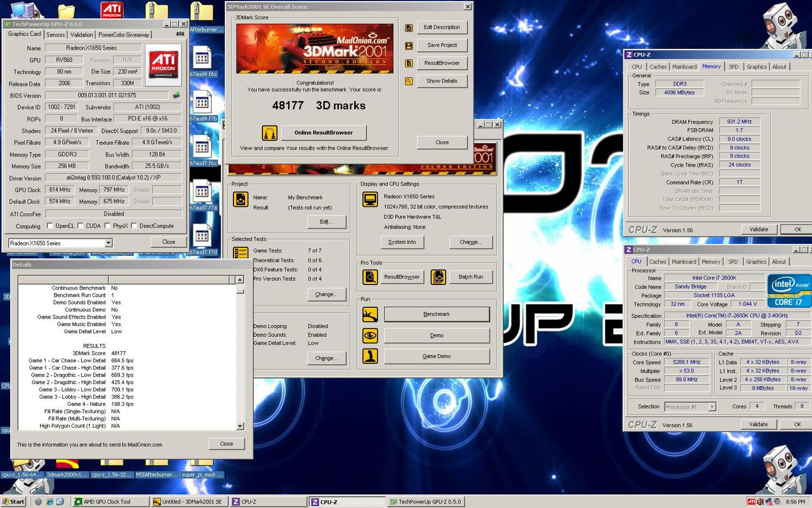This screenshot has width=812, height=508.
Task: Click the monitor icon in Display and CPU Settings
Action: 370,199
